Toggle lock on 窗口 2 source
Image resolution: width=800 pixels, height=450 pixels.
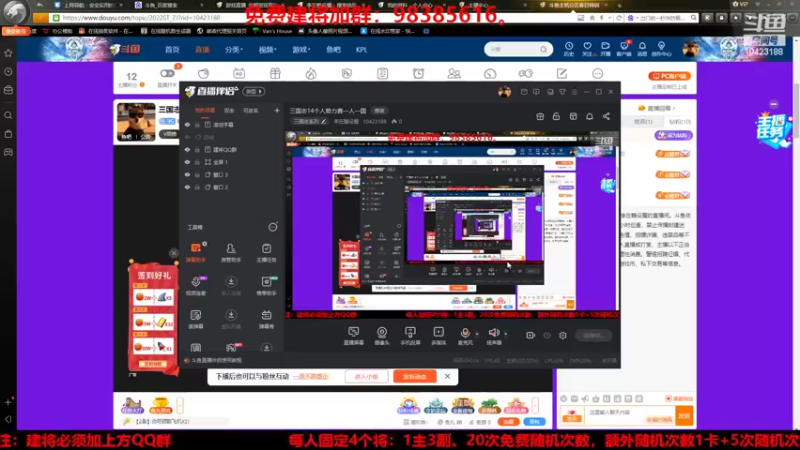197,187
